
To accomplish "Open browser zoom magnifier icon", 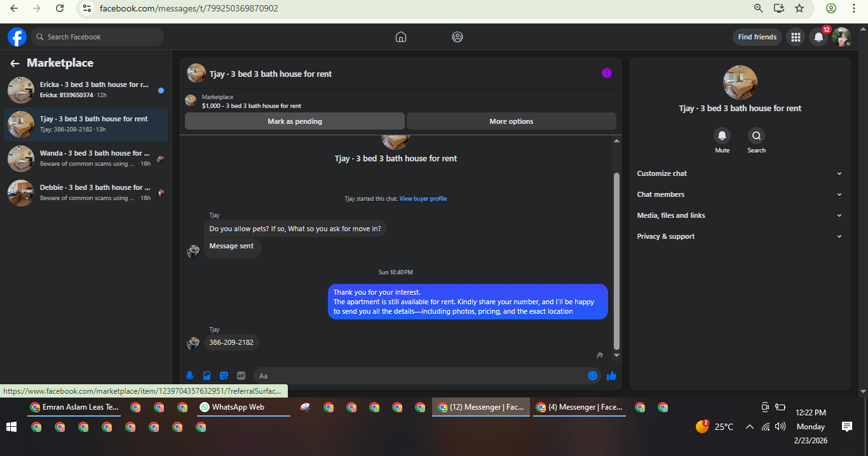I will pos(758,8).
